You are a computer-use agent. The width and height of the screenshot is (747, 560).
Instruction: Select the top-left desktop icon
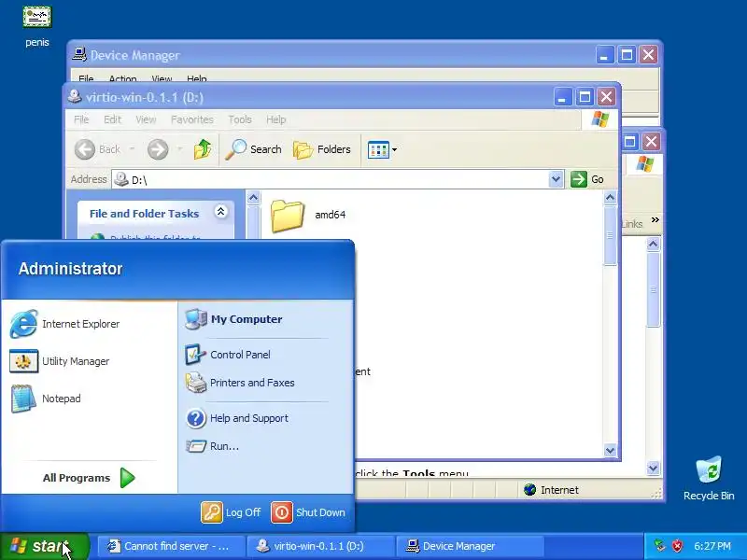(37, 27)
